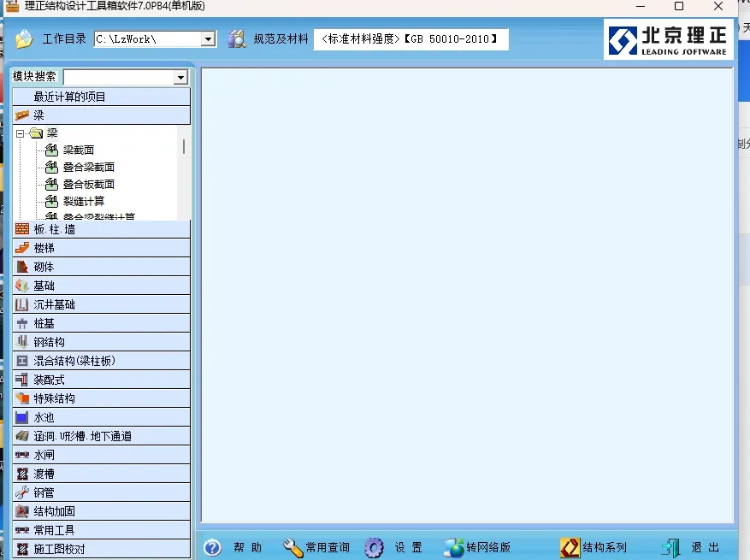This screenshot has height=560, width=750.
Task: Collapse the 梁 tree folder node
Action: coord(20,133)
